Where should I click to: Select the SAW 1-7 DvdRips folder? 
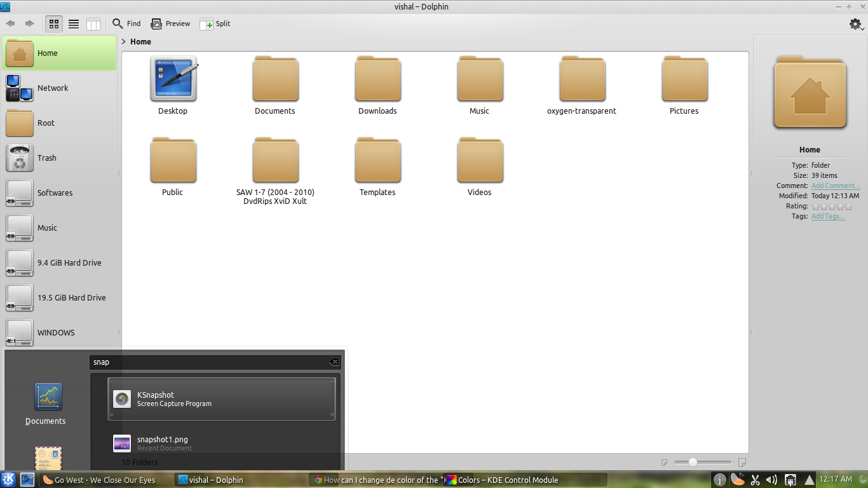coord(275,171)
